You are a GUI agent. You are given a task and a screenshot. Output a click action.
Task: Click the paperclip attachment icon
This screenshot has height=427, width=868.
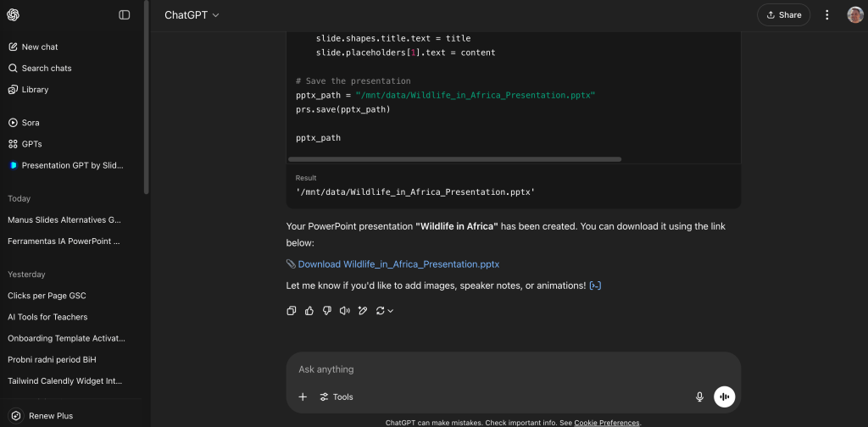pos(291,264)
